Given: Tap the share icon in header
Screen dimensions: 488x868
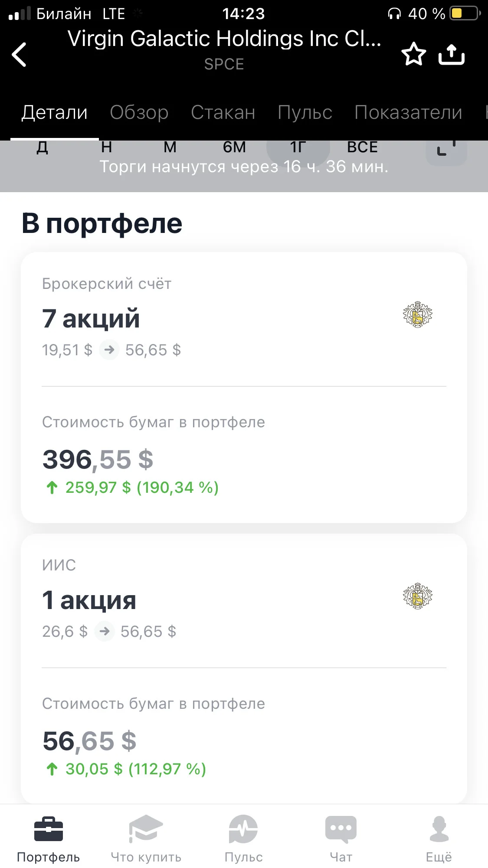Looking at the screenshot, I should coord(451,54).
